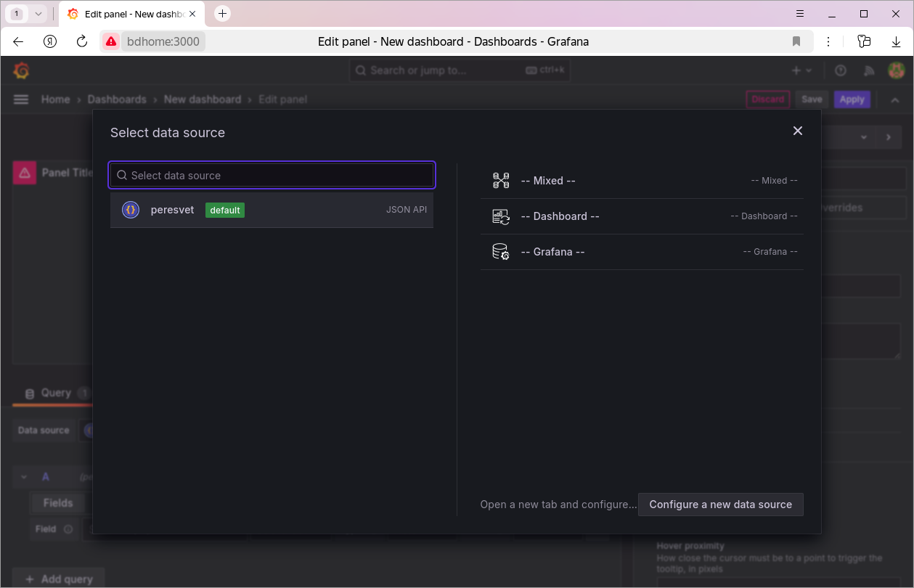Select the -- Mixed -- data source

642,181
